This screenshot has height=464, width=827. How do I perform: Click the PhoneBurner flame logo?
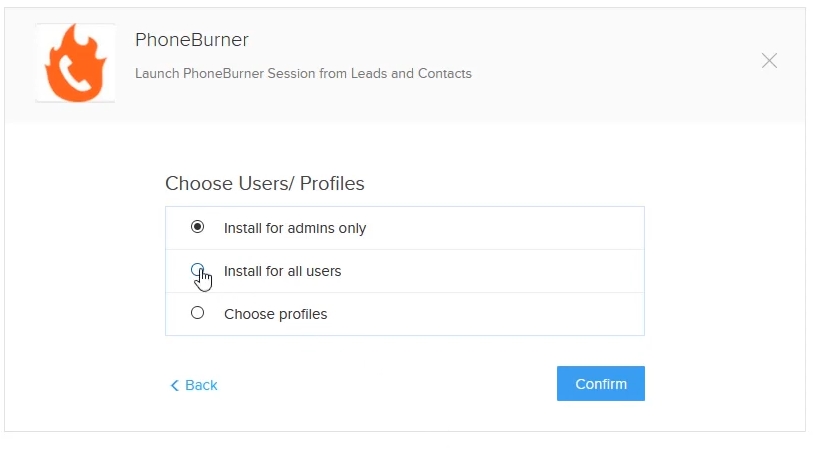click(75, 63)
